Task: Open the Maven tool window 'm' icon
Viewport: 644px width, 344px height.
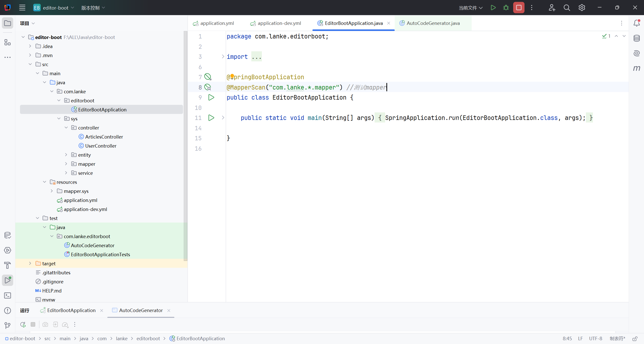Action: point(637,68)
